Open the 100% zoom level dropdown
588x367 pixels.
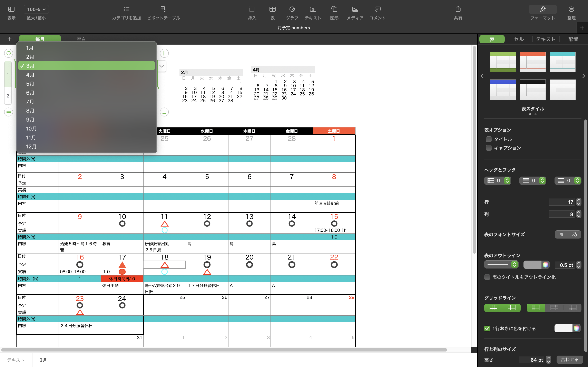click(x=36, y=9)
